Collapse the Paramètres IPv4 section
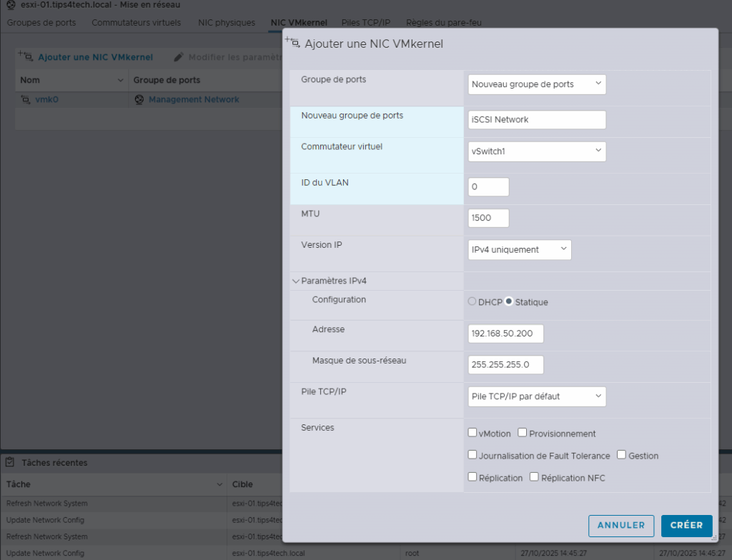Viewport: 732px width, 560px height. click(x=296, y=281)
